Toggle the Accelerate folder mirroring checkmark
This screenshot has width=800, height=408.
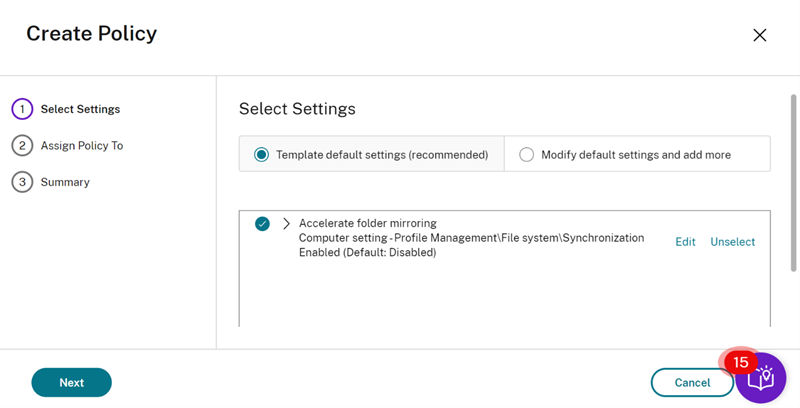pos(262,224)
